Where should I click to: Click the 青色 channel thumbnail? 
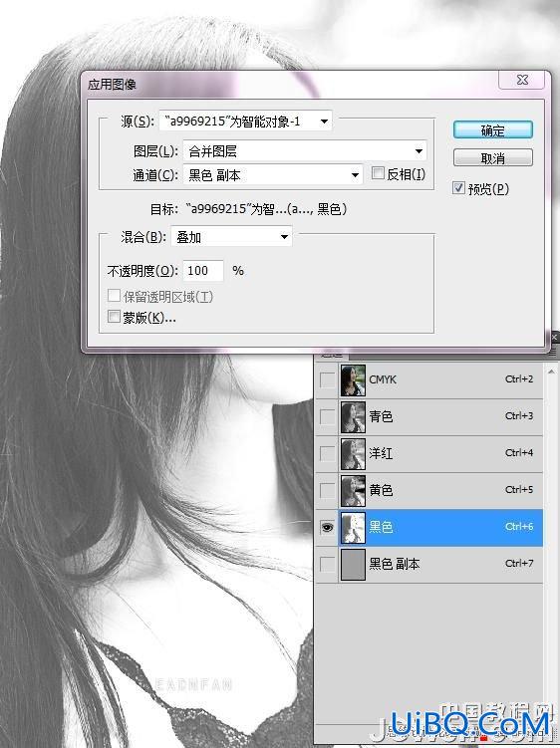point(353,416)
